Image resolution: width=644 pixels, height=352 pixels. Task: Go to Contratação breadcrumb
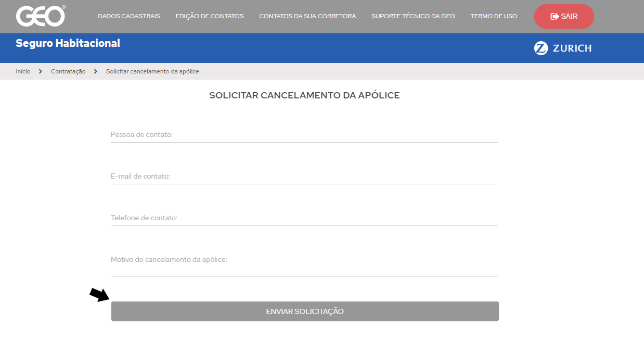pyautogui.click(x=68, y=71)
